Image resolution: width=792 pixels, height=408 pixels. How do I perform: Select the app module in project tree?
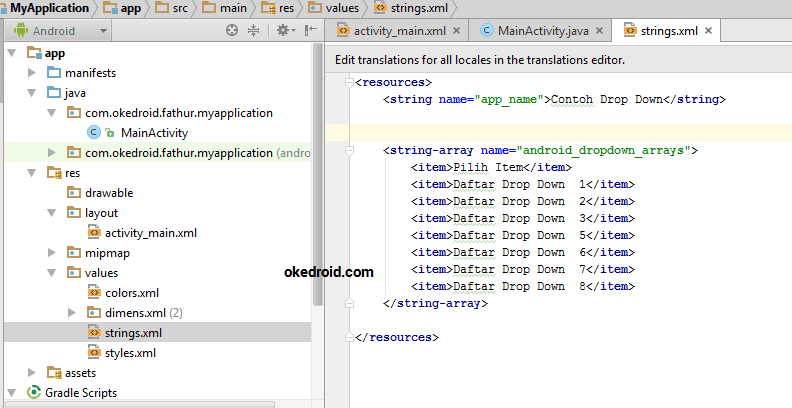(55, 53)
